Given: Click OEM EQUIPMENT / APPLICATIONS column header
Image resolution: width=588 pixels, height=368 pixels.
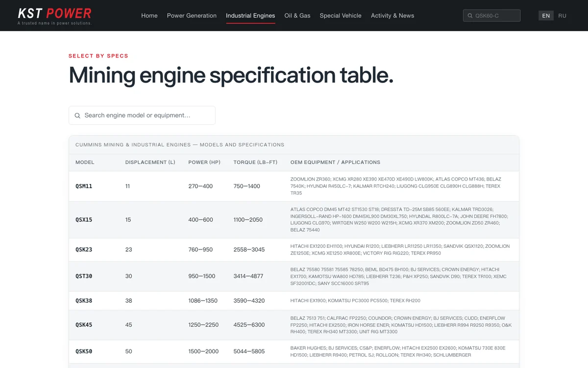Looking at the screenshot, I should pos(335,162).
